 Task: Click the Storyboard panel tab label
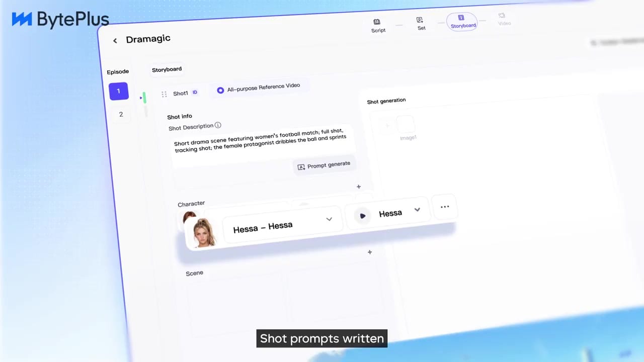click(167, 69)
